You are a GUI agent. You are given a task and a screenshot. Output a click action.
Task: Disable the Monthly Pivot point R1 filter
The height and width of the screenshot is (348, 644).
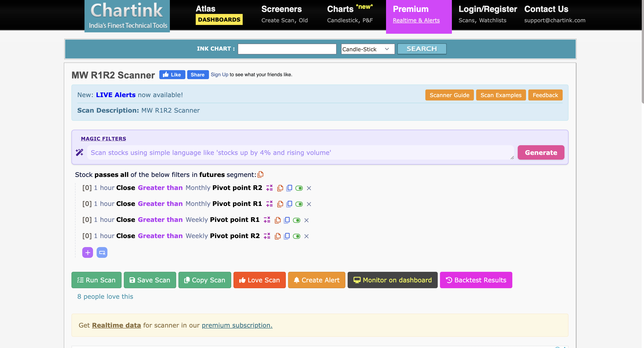[299, 204]
